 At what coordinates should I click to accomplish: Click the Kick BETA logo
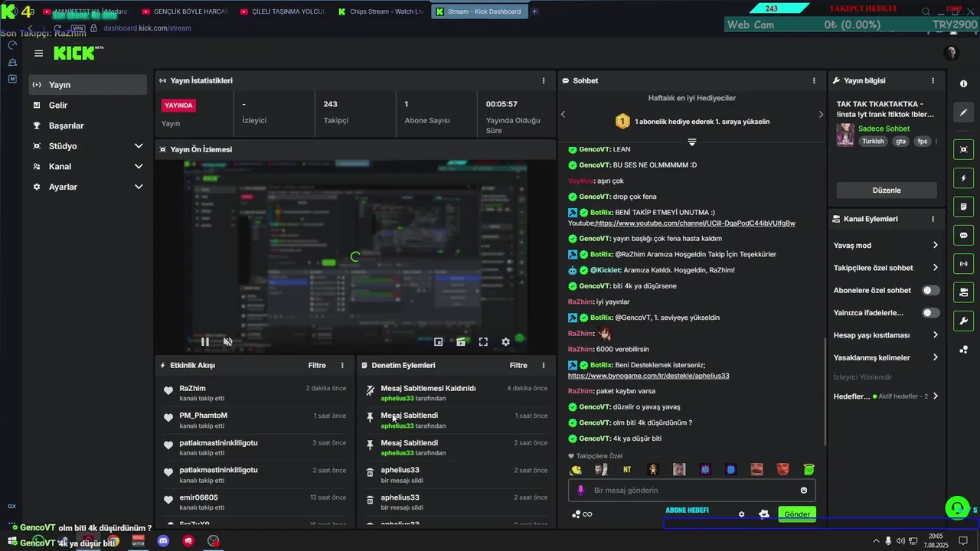[x=78, y=53]
